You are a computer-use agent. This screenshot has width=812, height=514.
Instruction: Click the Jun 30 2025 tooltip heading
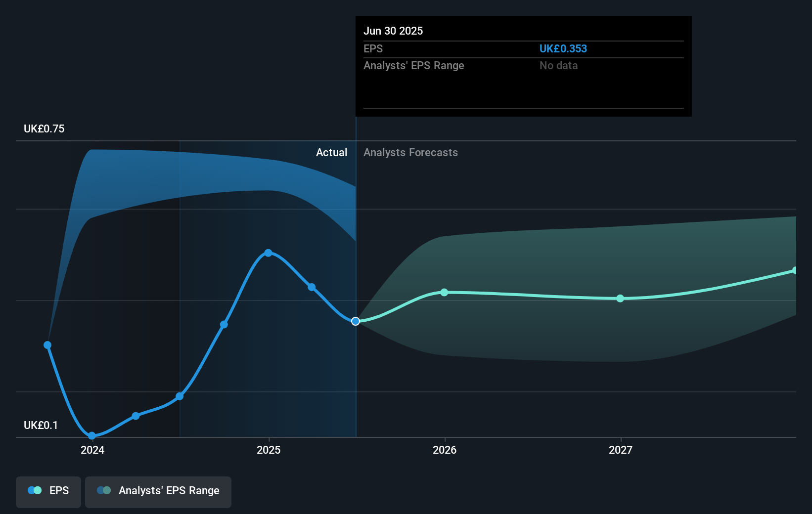coord(394,31)
